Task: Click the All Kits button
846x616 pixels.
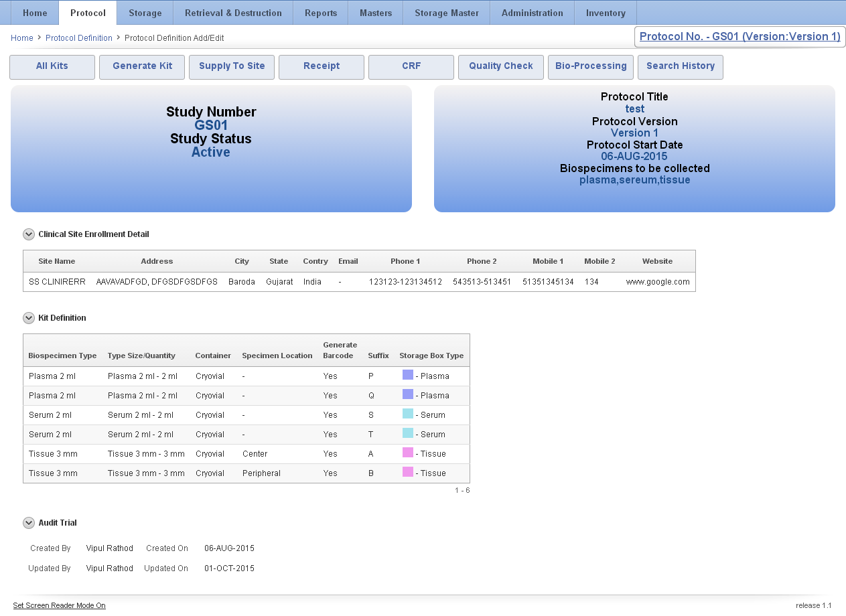Action: [x=52, y=66]
